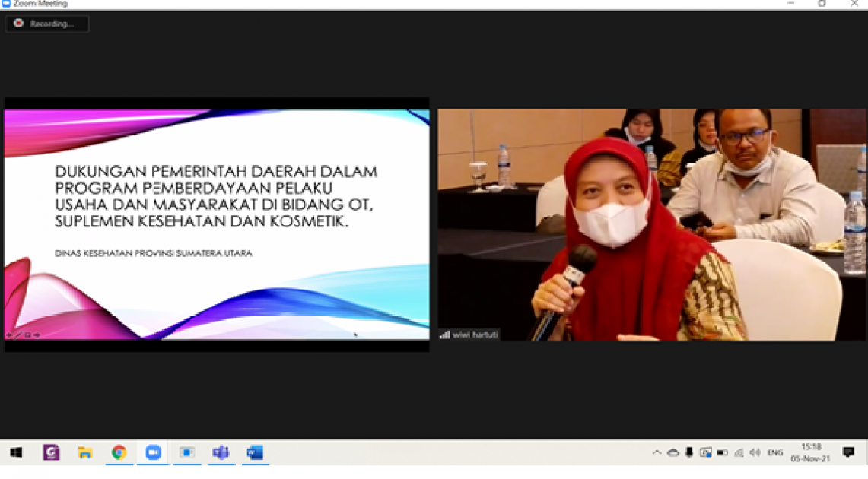Open File Explorer from the taskbar
The width and height of the screenshot is (868, 479).
pyautogui.click(x=85, y=452)
